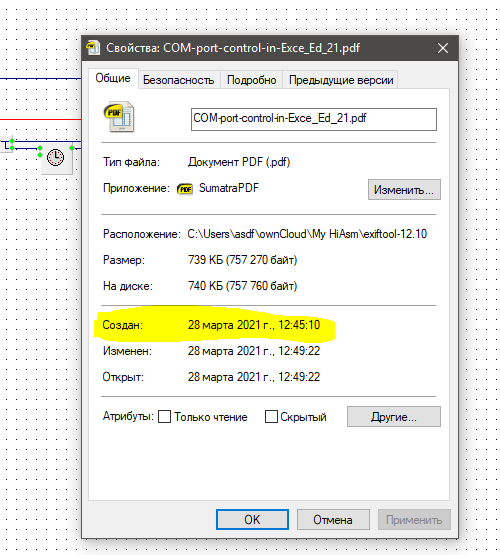Click the Применить button
The image size is (500, 555).
(x=414, y=520)
